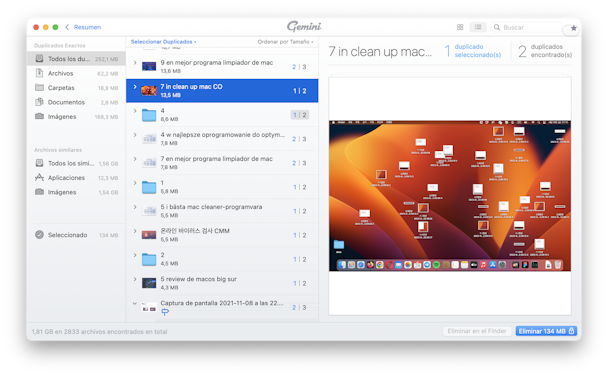Image resolution: width=608 pixels, height=376 pixels.
Task: Click the Seleccionado checkmark icon
Action: coord(39,235)
